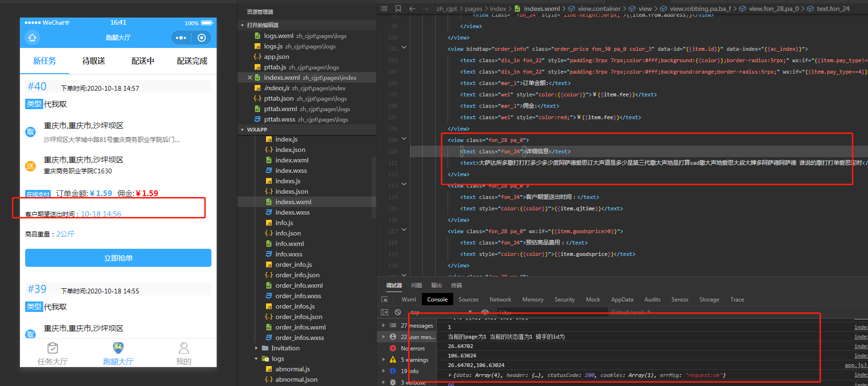Click the blue 取 pickup badge in order #40
The image size is (868, 386).
pyautogui.click(x=30, y=132)
